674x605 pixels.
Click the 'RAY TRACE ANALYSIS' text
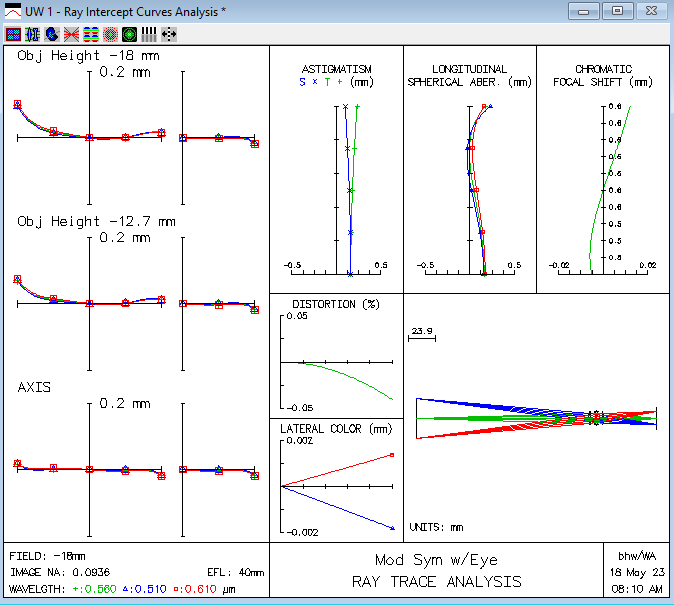(436, 582)
